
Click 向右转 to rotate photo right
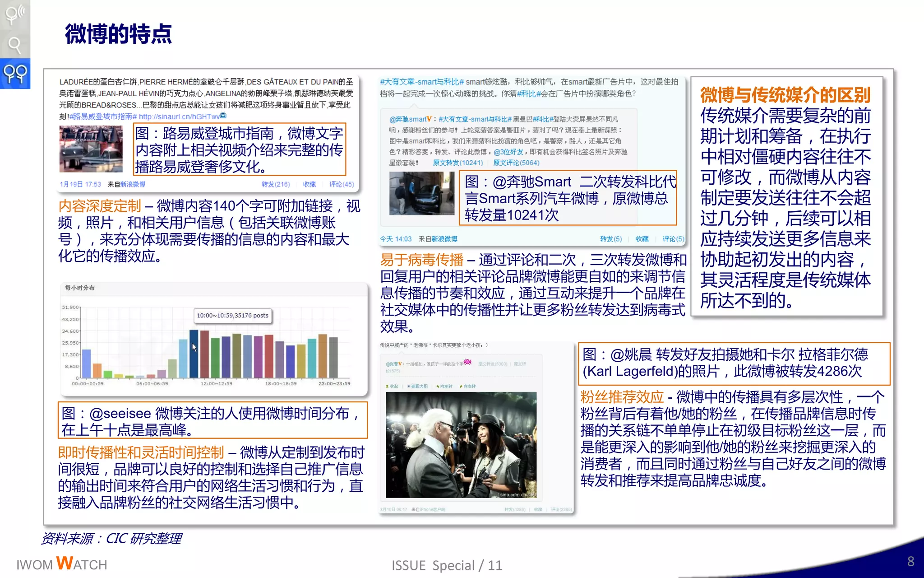(468, 386)
